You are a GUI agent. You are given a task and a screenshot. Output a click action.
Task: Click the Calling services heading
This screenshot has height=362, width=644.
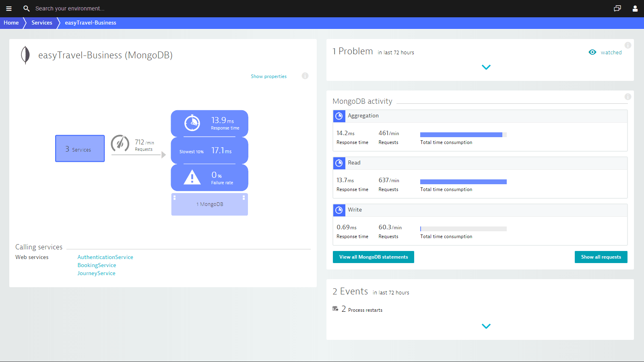39,247
